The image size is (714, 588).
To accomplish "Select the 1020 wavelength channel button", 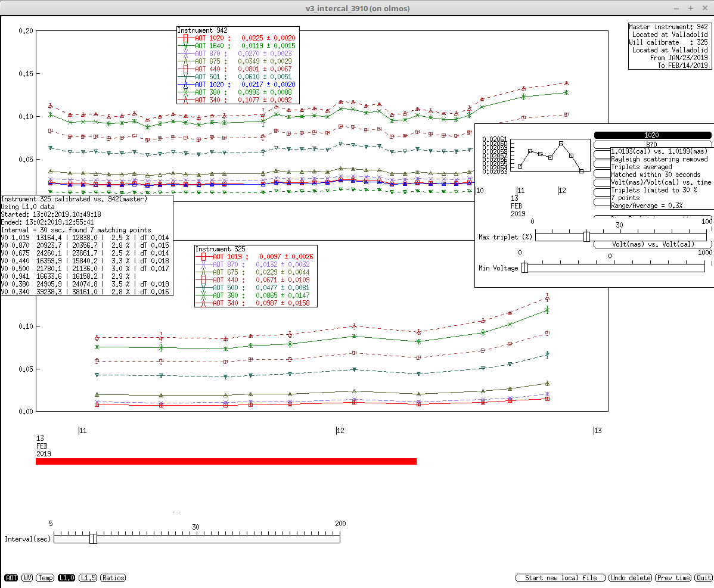I will (653, 135).
